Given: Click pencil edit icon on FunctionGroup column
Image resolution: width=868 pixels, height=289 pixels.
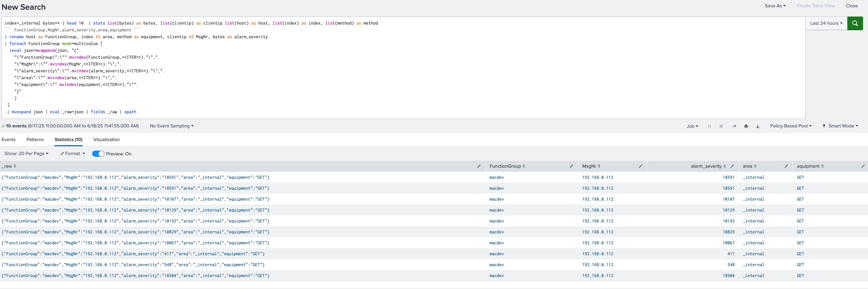Looking at the screenshot, I should pyautogui.click(x=571, y=166).
